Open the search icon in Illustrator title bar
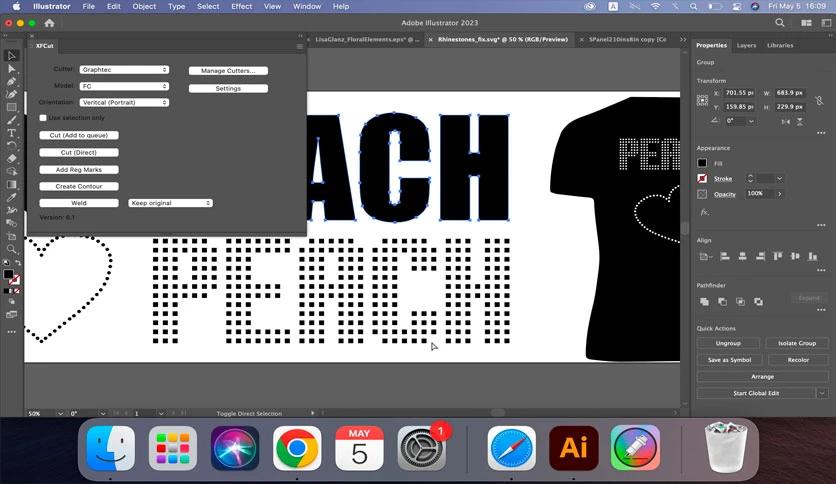The width and height of the screenshot is (836, 484). click(x=779, y=22)
